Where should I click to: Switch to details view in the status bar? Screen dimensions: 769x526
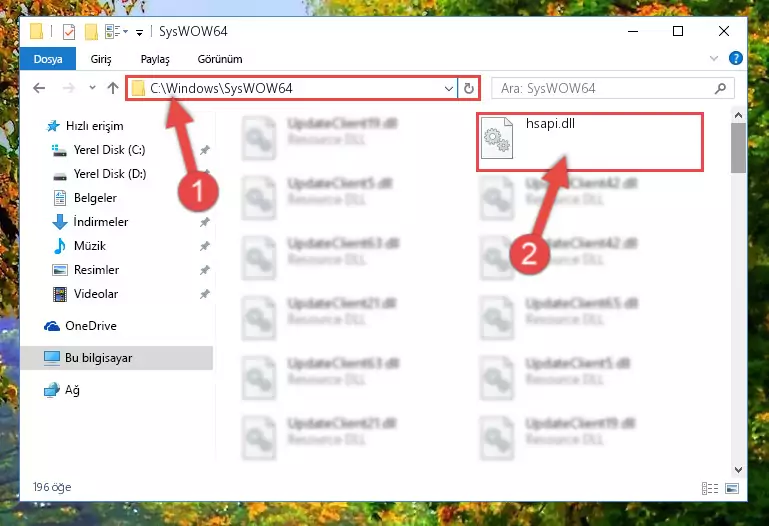(x=710, y=488)
